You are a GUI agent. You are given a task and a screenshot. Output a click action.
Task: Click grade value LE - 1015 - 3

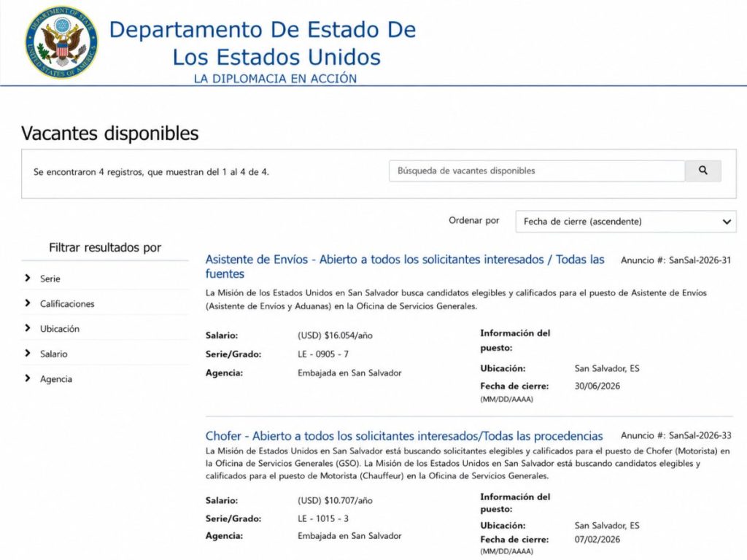[323, 518]
